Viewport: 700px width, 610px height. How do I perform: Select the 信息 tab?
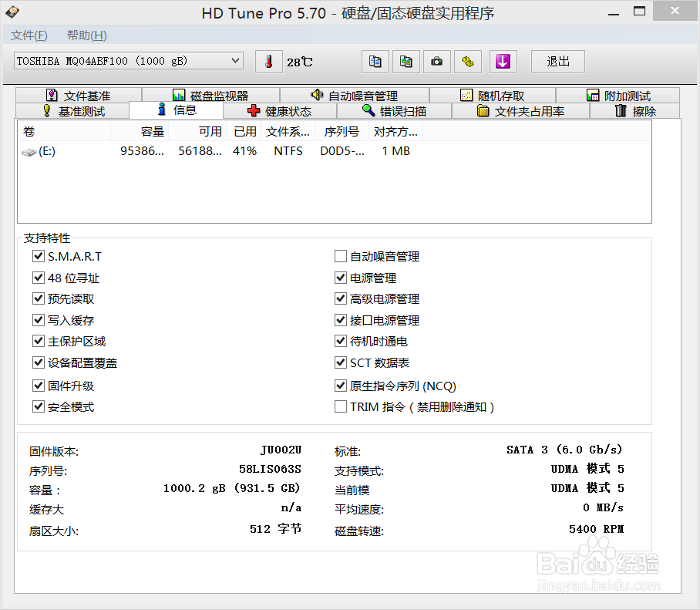[177, 110]
